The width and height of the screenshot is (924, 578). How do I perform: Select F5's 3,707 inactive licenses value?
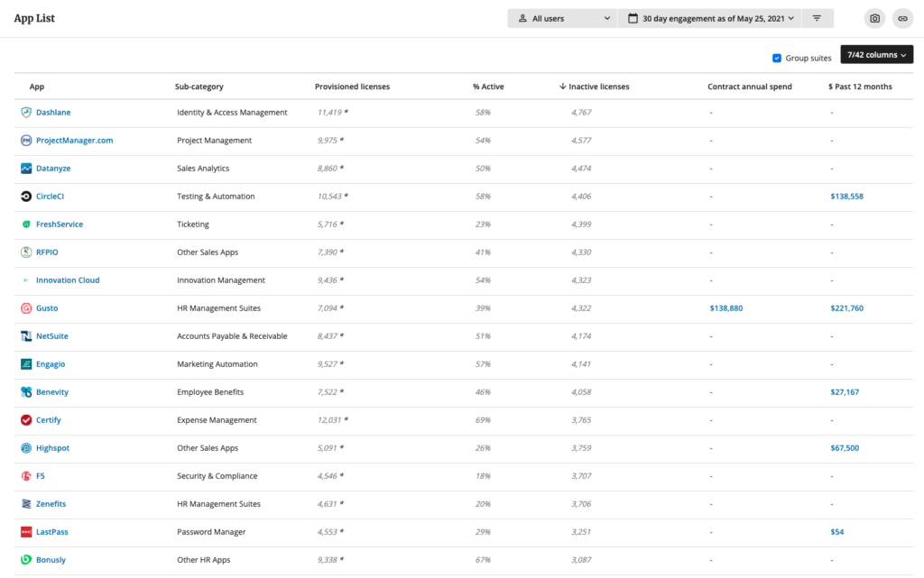pos(581,475)
